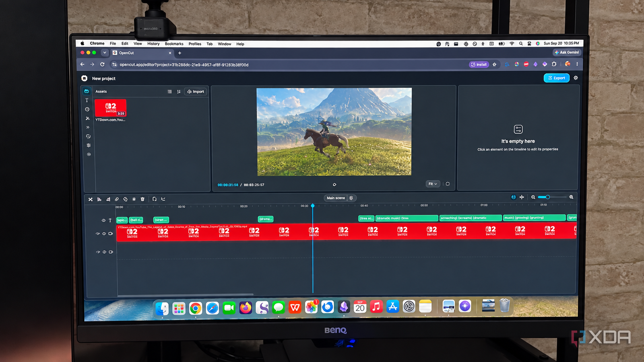Open the Adjustments sliders tab in sidebar
This screenshot has height=362, width=644.
tap(89, 145)
